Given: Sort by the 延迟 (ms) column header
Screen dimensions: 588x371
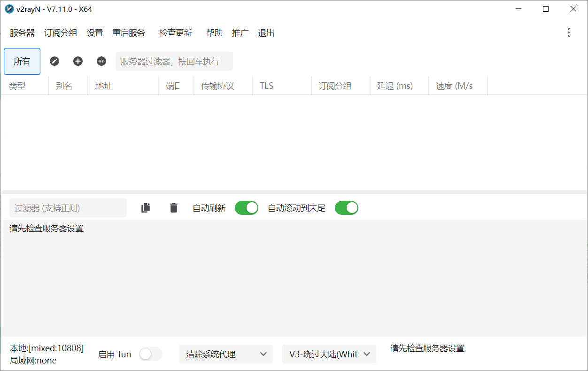Looking at the screenshot, I should (x=395, y=86).
